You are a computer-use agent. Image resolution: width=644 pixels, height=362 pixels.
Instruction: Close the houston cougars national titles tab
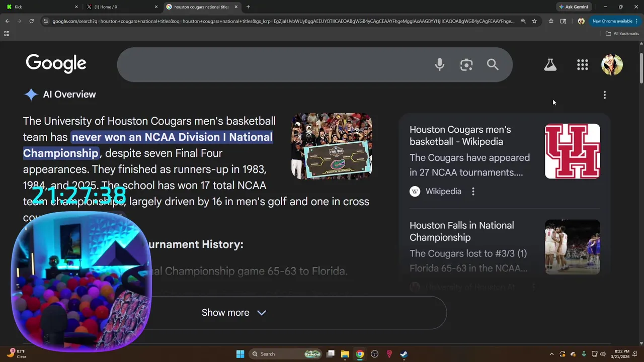236,7
